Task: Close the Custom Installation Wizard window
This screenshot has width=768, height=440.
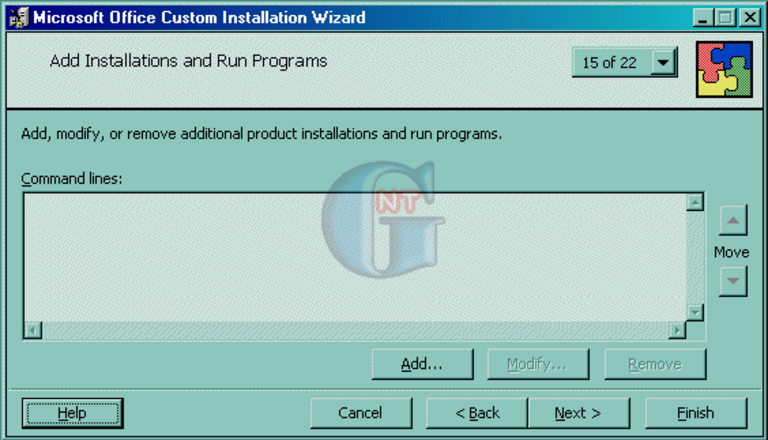Action: pyautogui.click(x=750, y=18)
